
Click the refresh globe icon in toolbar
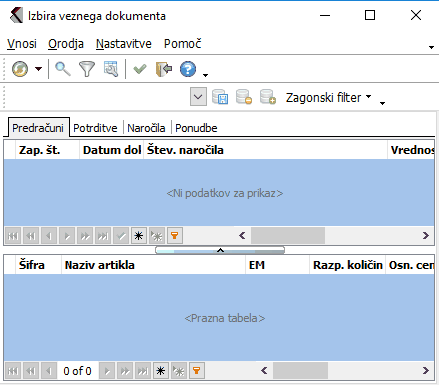coord(20,69)
